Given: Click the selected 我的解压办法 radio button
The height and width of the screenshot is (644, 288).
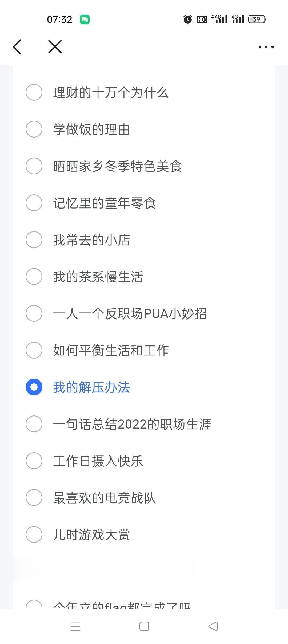Looking at the screenshot, I should point(34,387).
